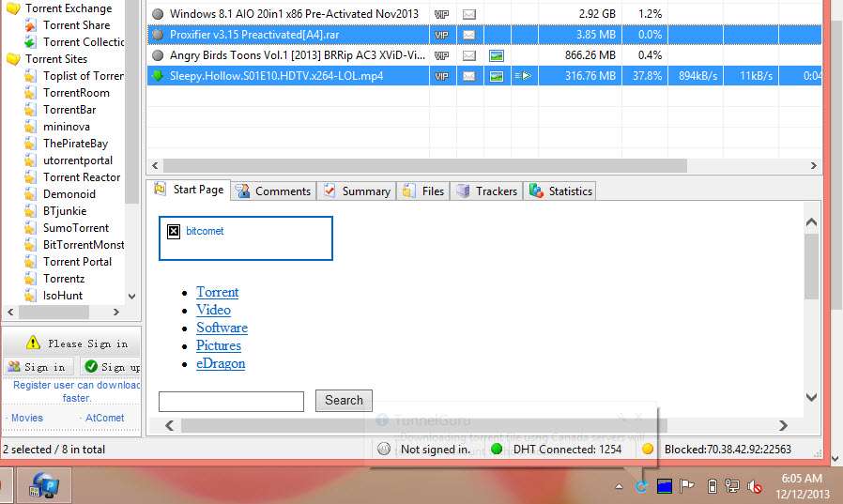Click the TorrentRoom bookmark icon
This screenshot has height=504, width=843.
tap(31, 92)
